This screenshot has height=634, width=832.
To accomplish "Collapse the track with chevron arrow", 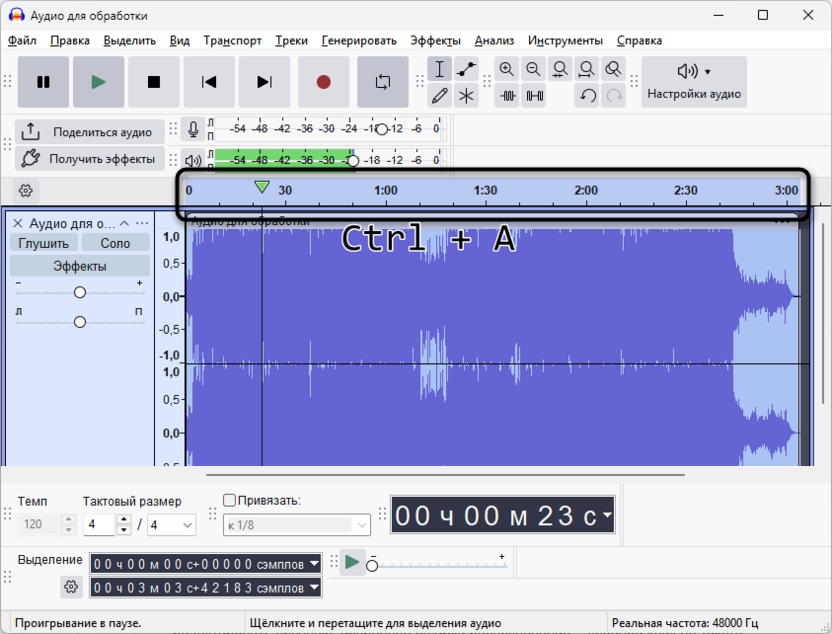I will pos(124,223).
